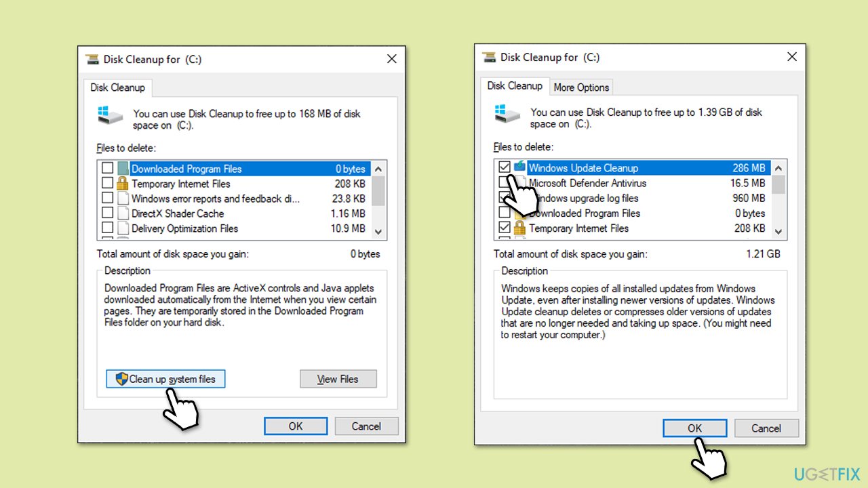Enable the DirectX Shader Cache checkbox
Screen dimensions: 868x488
pos(107,213)
